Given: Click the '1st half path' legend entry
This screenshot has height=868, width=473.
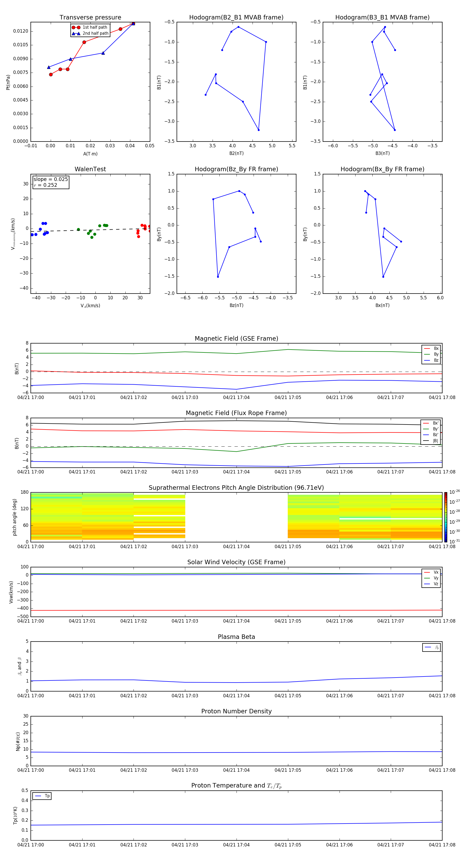Looking at the screenshot, I should point(90,27).
